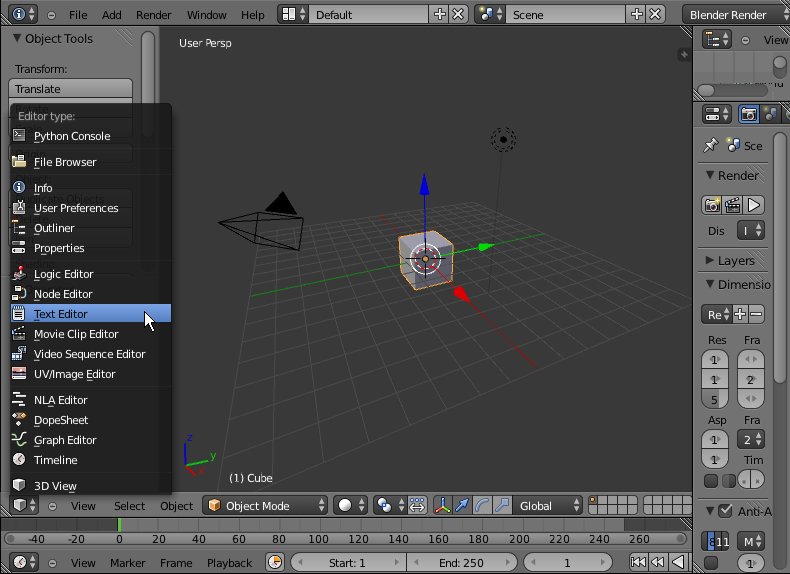Click the Start: 1 frame field
This screenshot has height=574, width=790.
point(347,562)
